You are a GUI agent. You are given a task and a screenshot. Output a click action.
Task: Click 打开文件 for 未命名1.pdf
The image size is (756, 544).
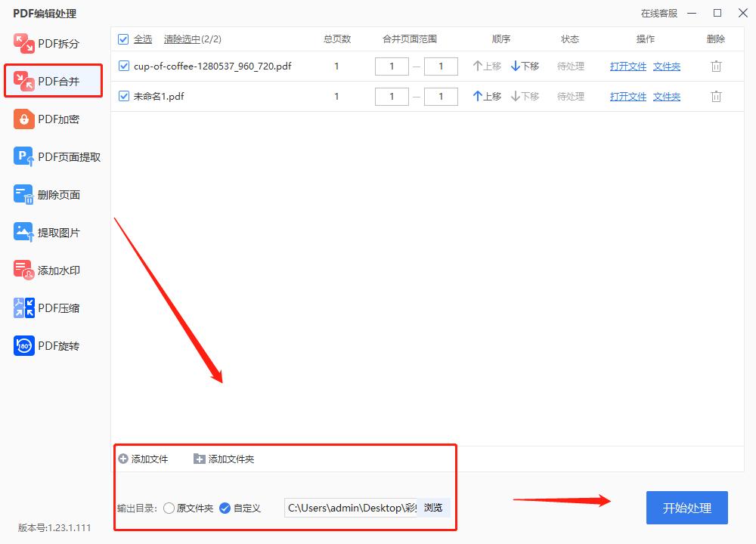[x=627, y=97]
